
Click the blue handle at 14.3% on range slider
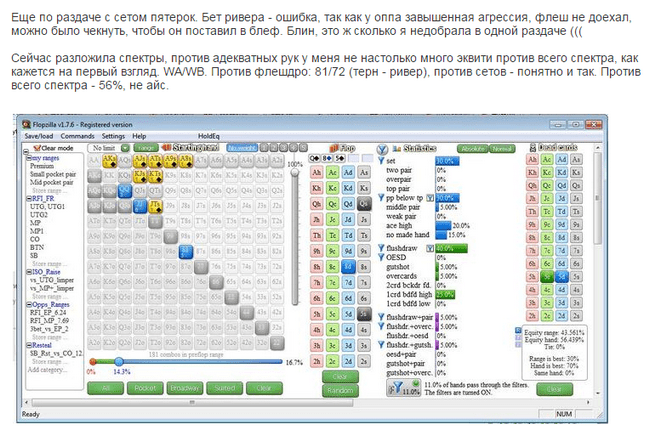click(119, 361)
